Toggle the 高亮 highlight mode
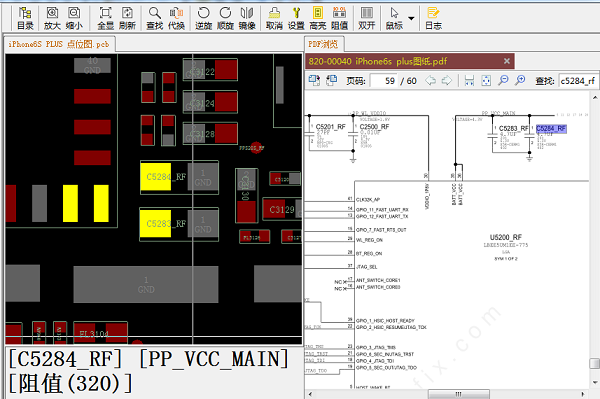 pyautogui.click(x=318, y=18)
